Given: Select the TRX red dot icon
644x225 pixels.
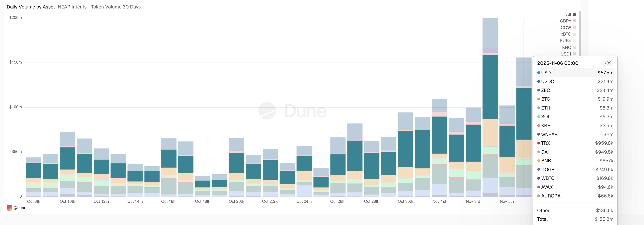Looking at the screenshot, I should pyautogui.click(x=539, y=143).
